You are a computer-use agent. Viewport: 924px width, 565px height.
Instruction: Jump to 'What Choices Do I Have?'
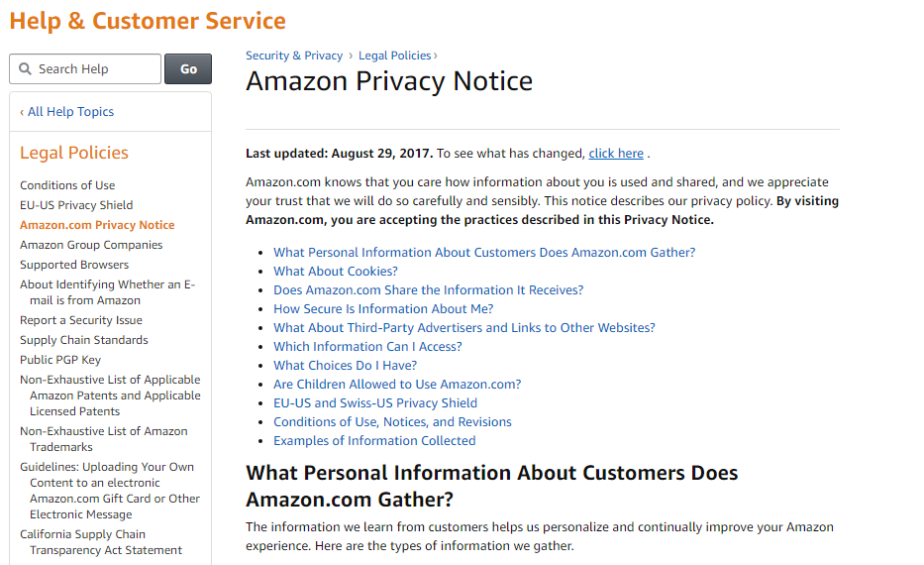tap(345, 366)
